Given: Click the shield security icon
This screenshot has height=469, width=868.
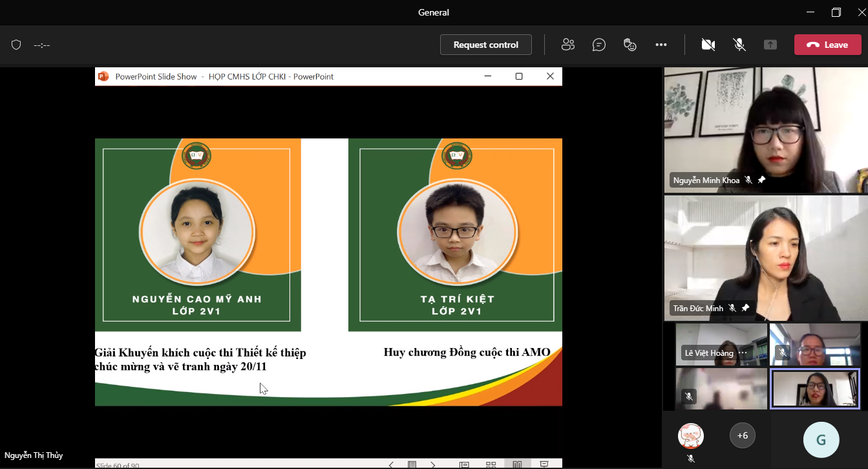Looking at the screenshot, I should coord(17,45).
